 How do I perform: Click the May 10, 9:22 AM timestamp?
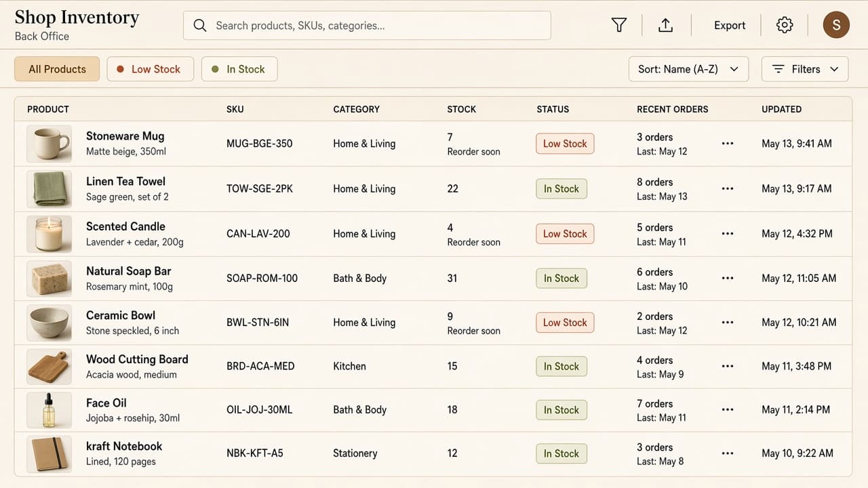pos(797,453)
